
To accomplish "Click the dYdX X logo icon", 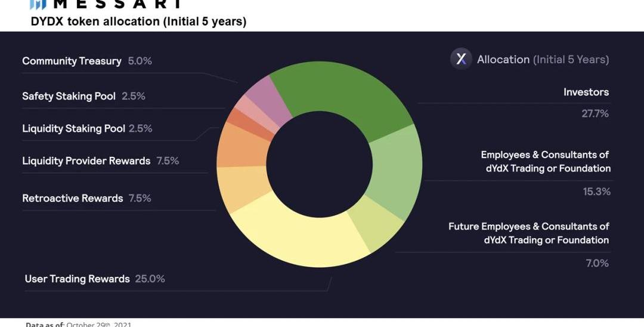I will (461, 59).
